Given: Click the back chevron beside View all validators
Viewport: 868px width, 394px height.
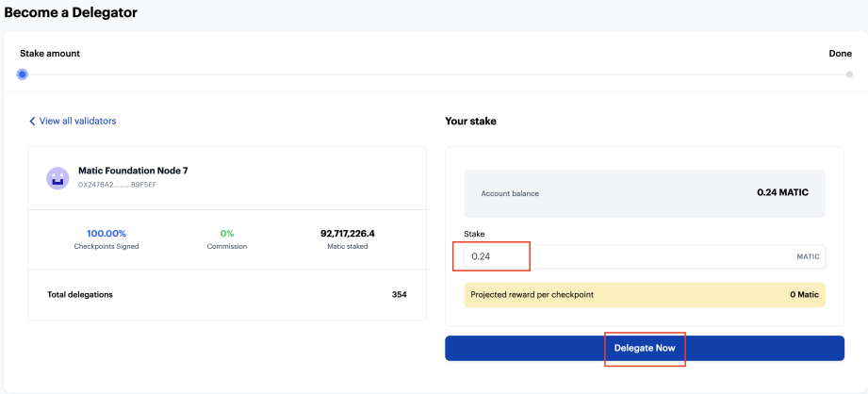Looking at the screenshot, I should coord(32,122).
